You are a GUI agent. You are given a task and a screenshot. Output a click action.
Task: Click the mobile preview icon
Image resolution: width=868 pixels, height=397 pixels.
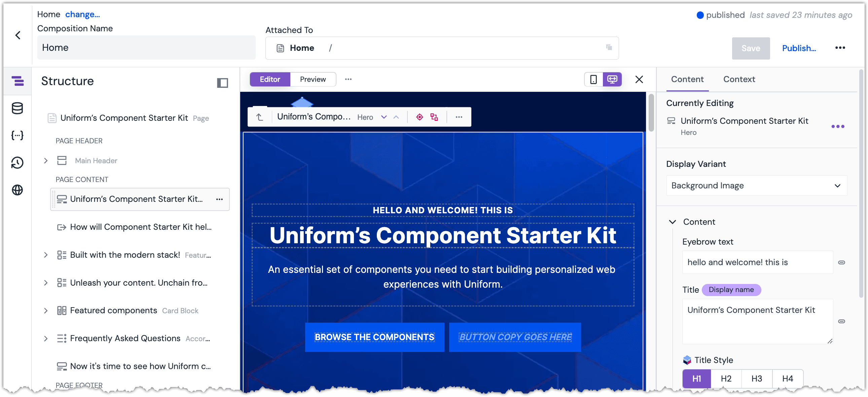click(x=593, y=79)
